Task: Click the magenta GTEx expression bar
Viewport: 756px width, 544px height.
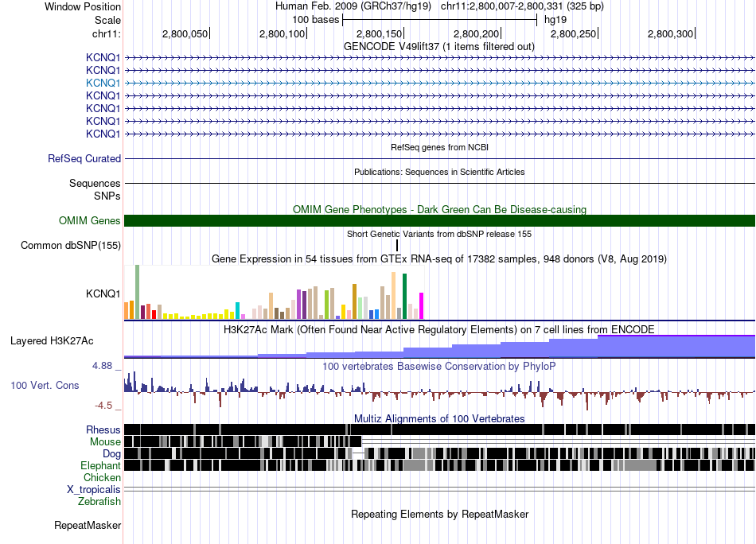Action: coord(421,306)
